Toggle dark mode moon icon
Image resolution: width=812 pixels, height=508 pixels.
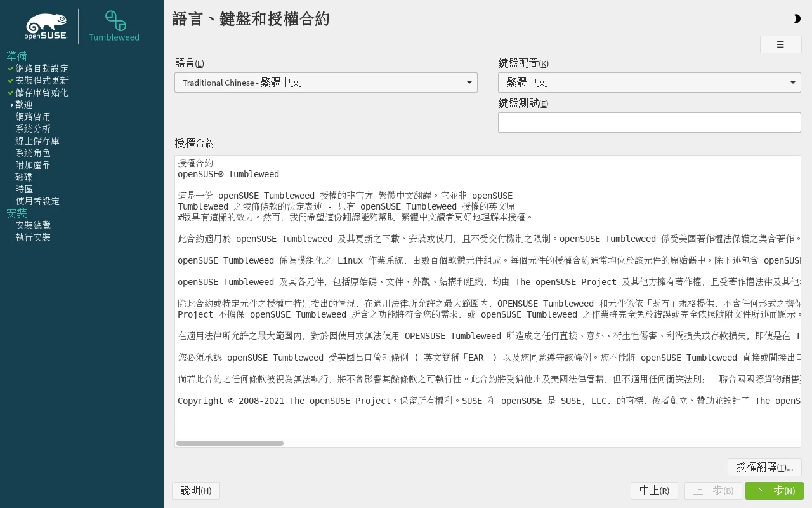coord(797,19)
